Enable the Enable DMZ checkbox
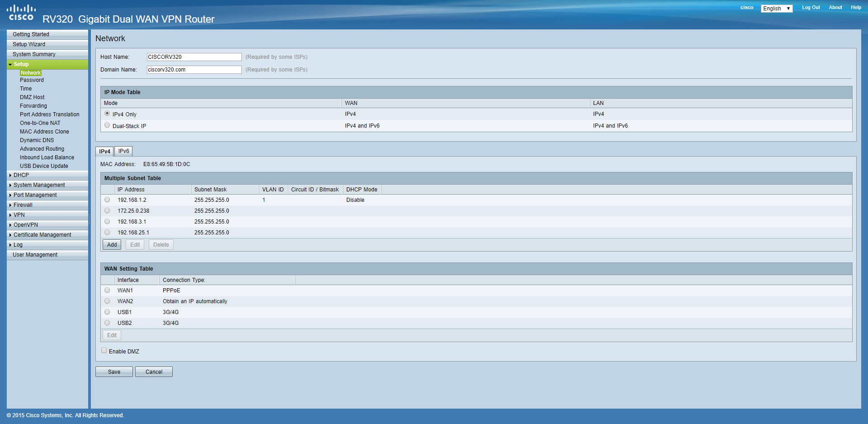This screenshot has height=424, width=868. click(x=104, y=350)
